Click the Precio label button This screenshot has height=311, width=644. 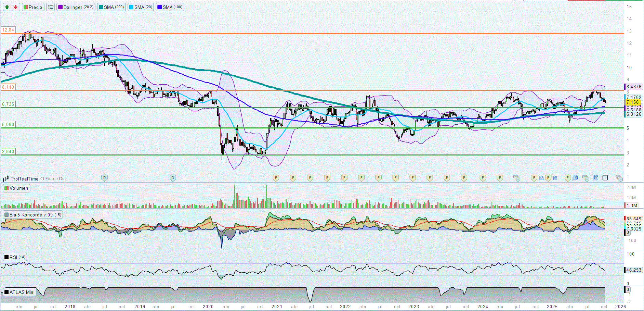pyautogui.click(x=33, y=7)
